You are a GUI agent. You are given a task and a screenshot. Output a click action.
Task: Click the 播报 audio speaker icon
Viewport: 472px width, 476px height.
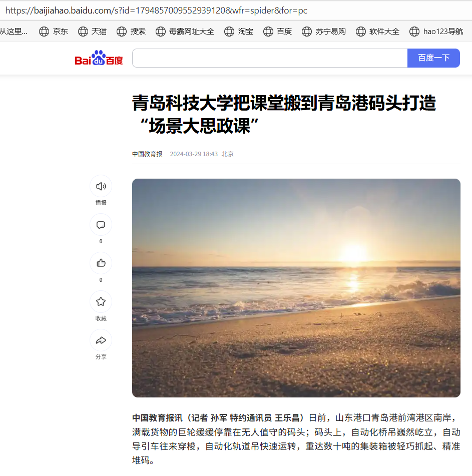[x=101, y=186]
